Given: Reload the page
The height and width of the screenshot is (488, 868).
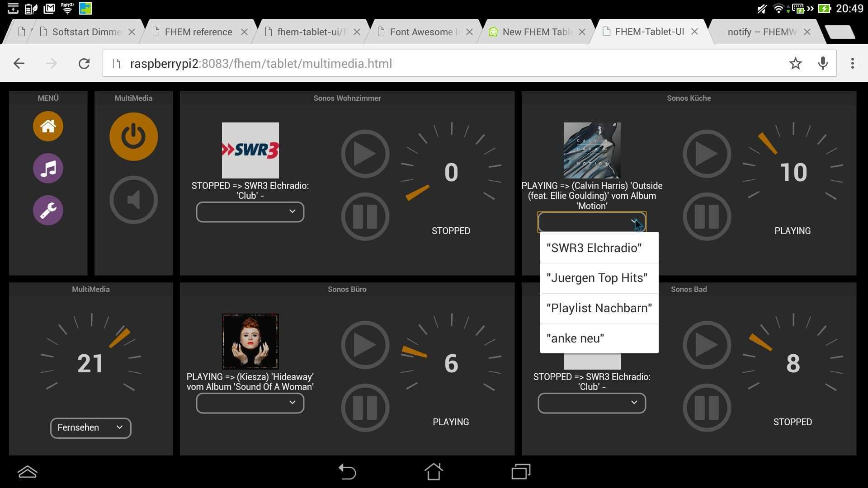Looking at the screenshot, I should point(84,64).
